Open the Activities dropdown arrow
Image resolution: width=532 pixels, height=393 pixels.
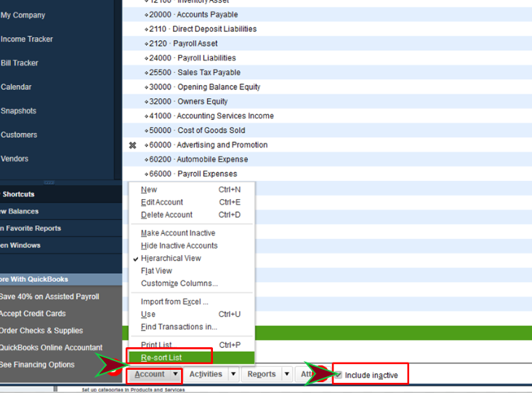coord(233,374)
